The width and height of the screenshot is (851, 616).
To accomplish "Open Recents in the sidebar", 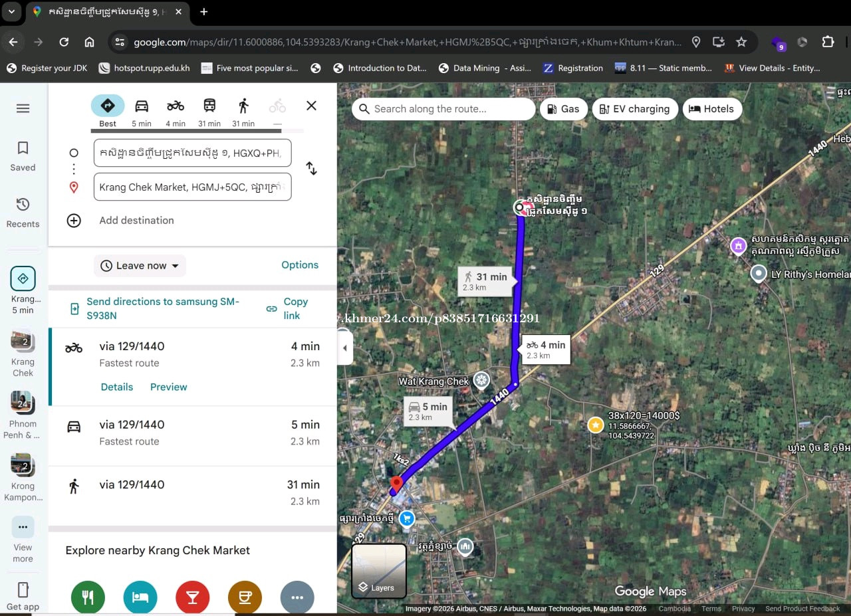I will pos(23,213).
